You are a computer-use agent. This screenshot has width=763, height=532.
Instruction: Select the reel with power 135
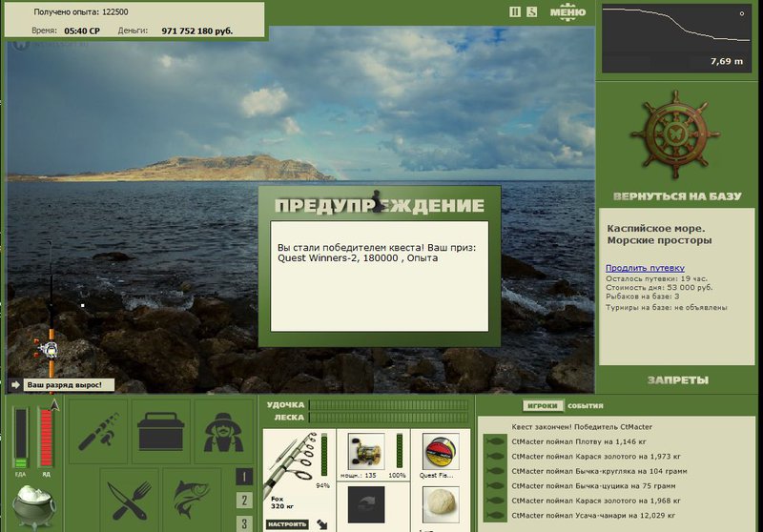coord(366,451)
